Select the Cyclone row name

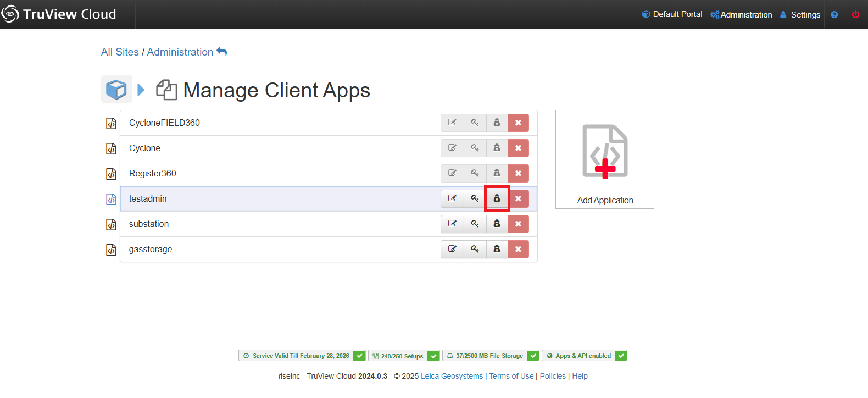pos(144,148)
